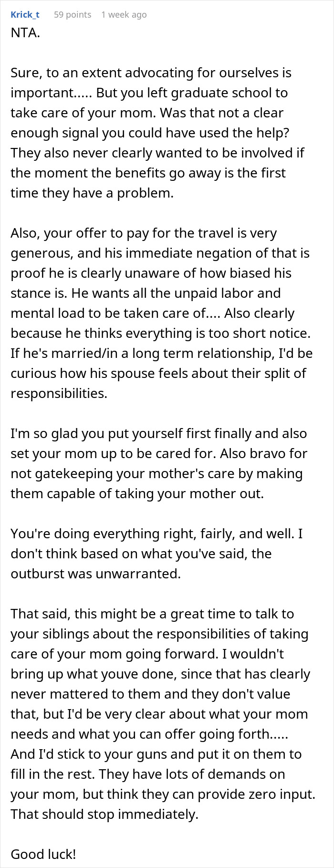The width and height of the screenshot is (334, 868).
Task: Click the line 'proof he is clearly unaware'
Action: [151, 273]
